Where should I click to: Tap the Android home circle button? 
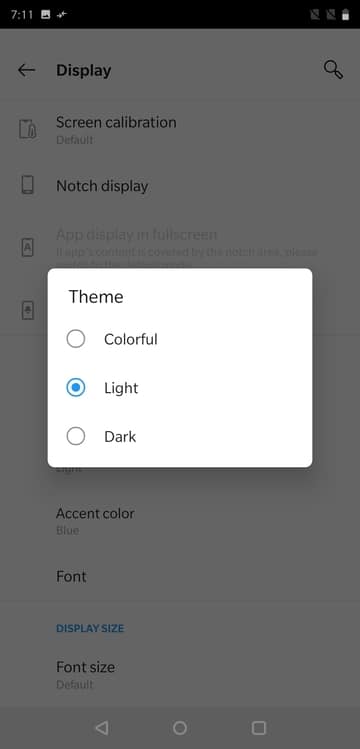click(180, 728)
